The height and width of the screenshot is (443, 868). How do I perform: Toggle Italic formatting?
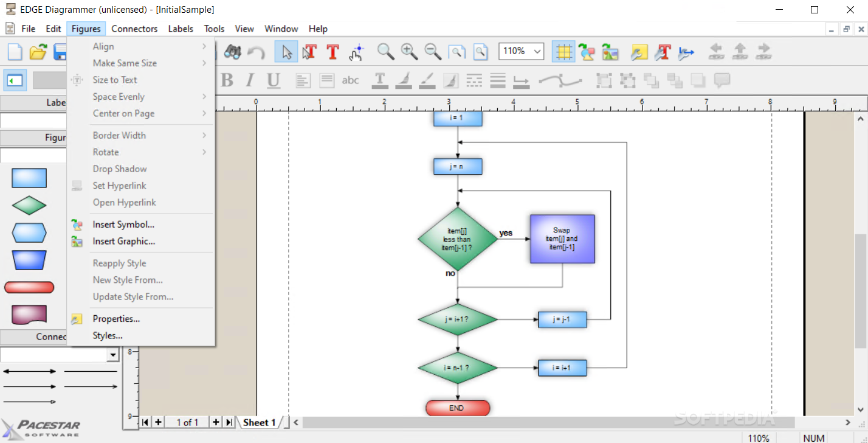point(249,80)
